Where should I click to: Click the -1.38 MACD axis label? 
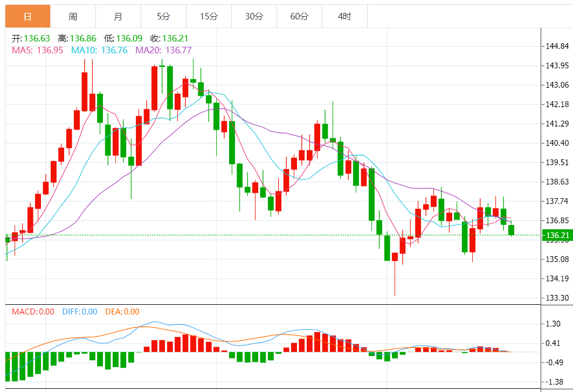tap(554, 382)
